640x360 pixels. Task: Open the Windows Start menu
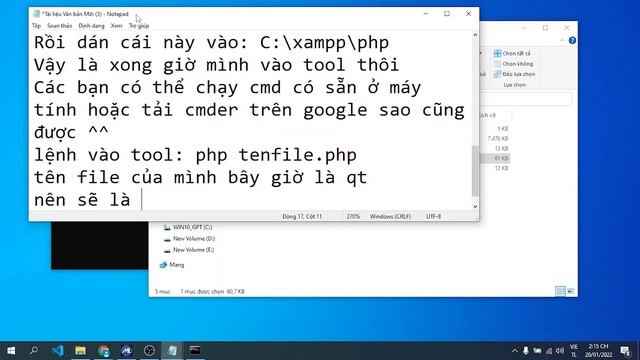11,351
